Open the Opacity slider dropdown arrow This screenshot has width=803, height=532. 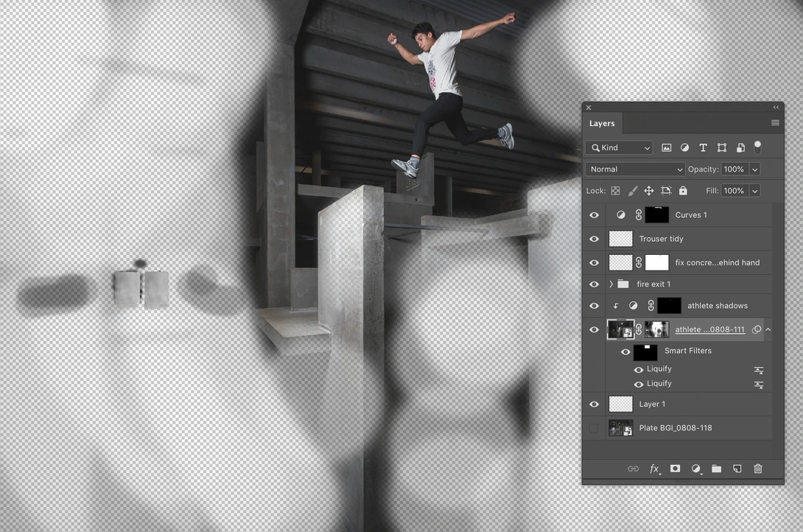[755, 169]
